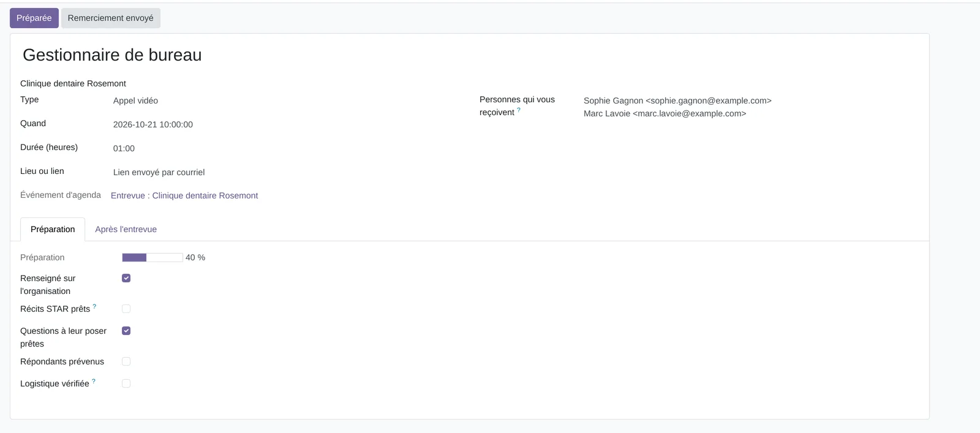Viewport: 980px width, 433px height.
Task: Edit the Durée value 01:00
Action: pos(124,148)
